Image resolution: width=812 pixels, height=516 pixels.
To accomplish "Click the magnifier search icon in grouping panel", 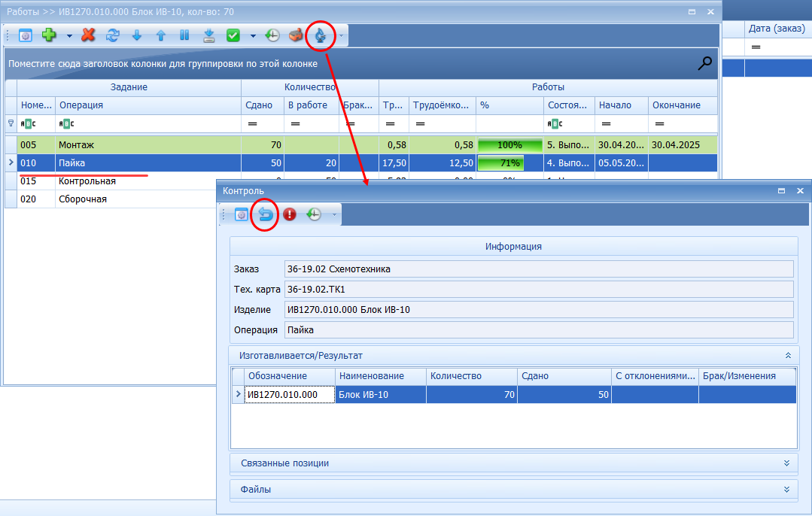I will tap(704, 64).
